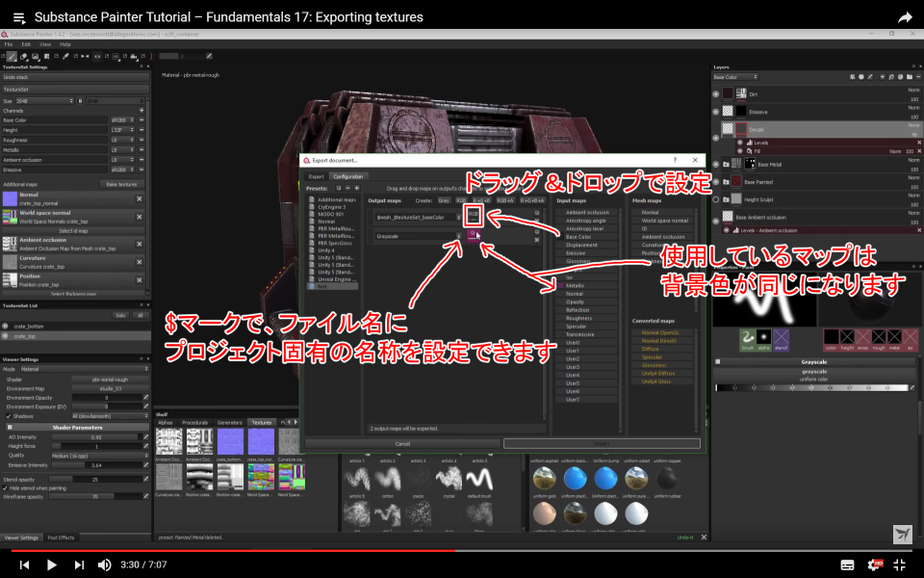Open Emissive sRGB8 format dropdown
Viewport: 924px width, 578px height.
(122, 170)
